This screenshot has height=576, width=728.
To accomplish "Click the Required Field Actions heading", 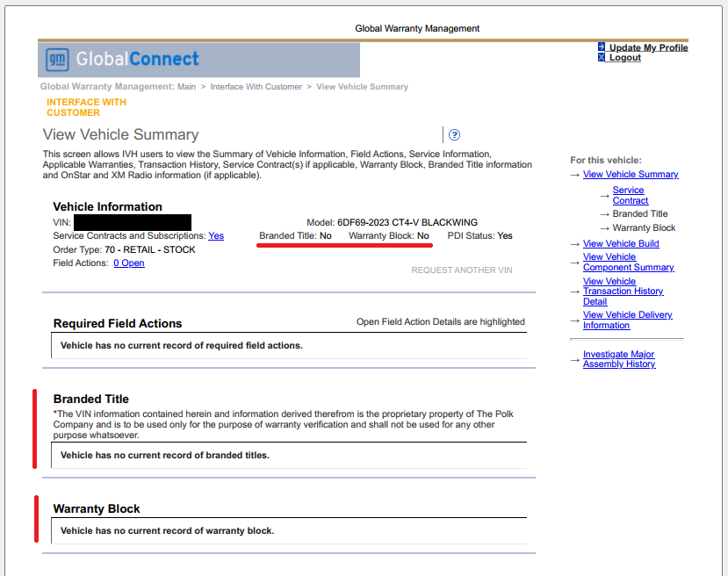I will pos(118,323).
